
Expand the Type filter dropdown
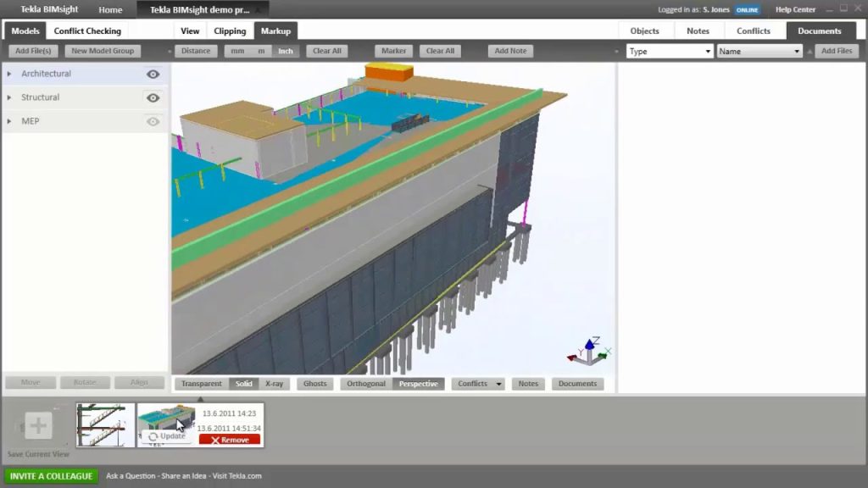pos(710,50)
